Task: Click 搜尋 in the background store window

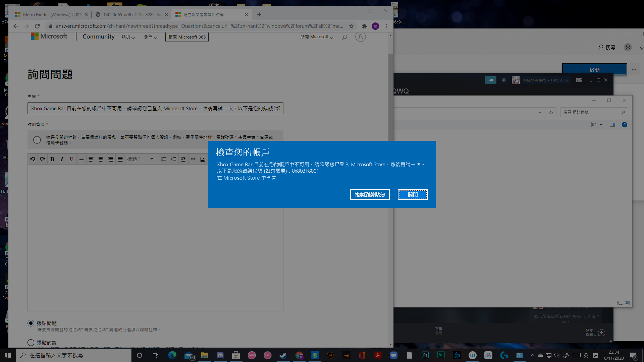Action: [606, 47]
